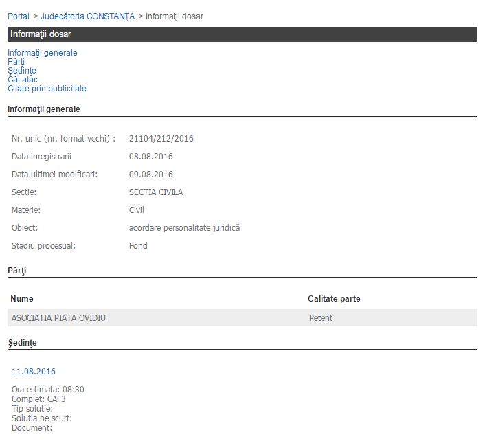Open the 'Citare prin publicitate' link

[x=47, y=89]
